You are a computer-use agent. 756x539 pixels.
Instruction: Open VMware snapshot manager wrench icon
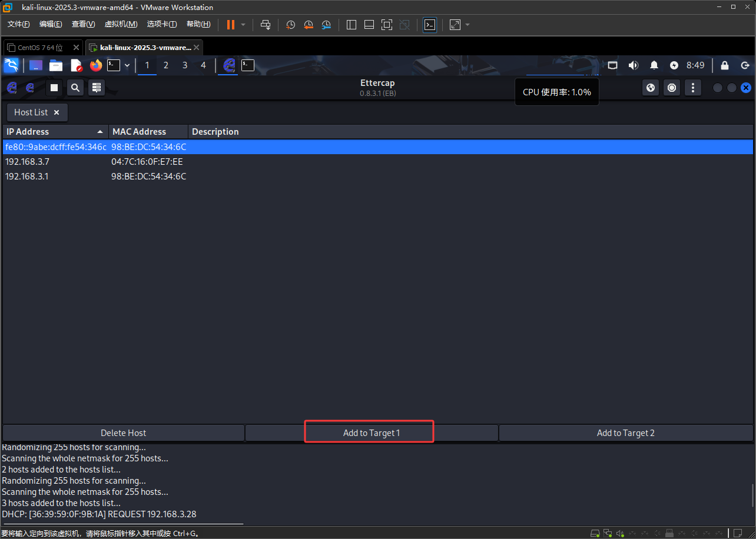pos(327,25)
